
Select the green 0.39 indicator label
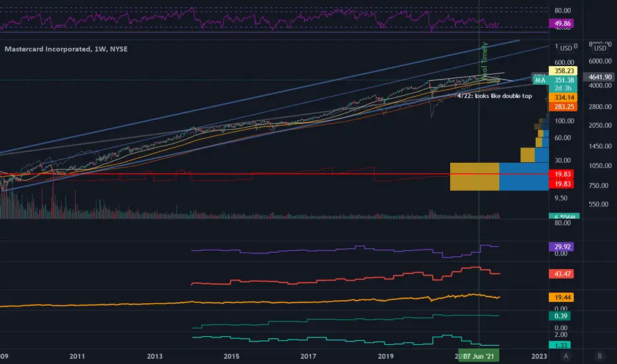click(560, 316)
